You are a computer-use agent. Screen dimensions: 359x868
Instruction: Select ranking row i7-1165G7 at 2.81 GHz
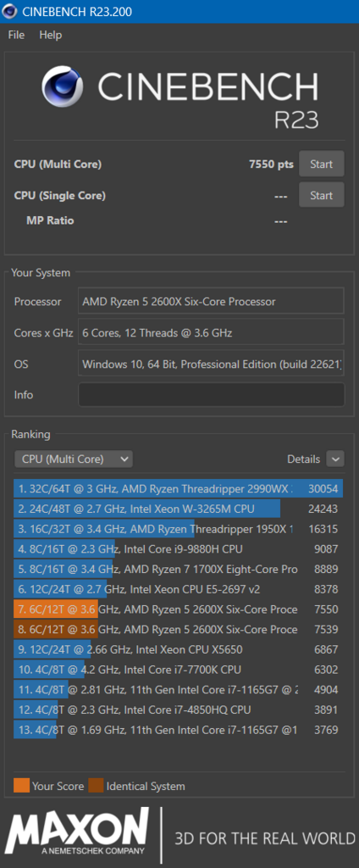[x=178, y=690]
